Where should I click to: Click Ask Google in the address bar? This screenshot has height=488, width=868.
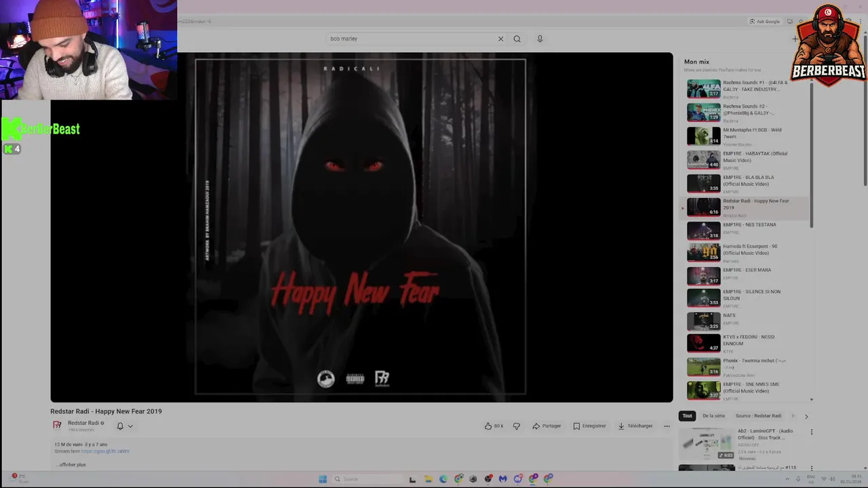point(764,22)
